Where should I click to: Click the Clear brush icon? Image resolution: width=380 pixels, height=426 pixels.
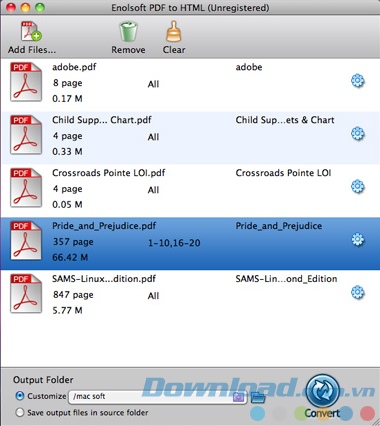pyautogui.click(x=174, y=31)
